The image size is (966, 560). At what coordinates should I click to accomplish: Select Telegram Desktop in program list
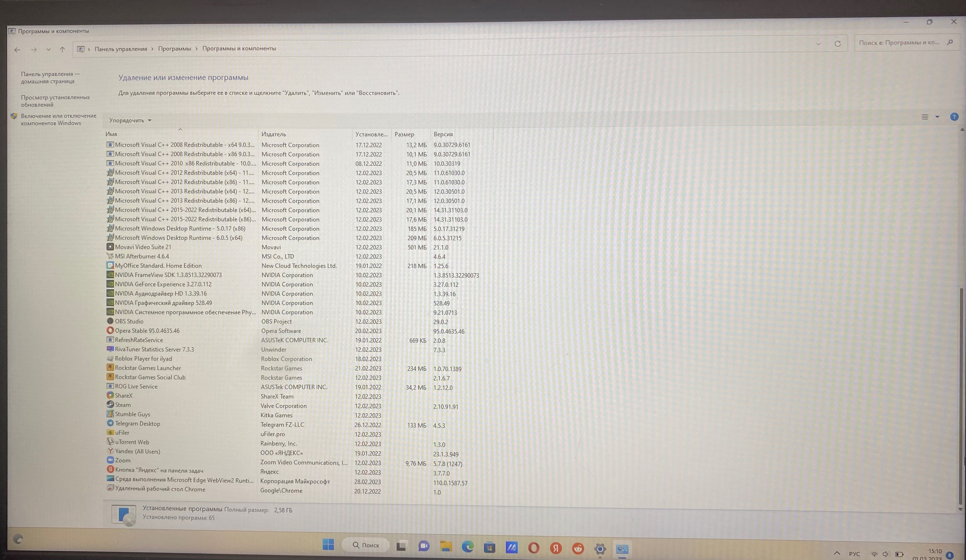tap(138, 424)
